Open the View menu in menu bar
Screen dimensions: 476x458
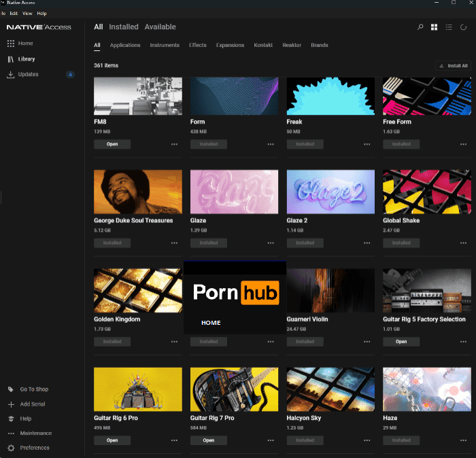(x=27, y=13)
